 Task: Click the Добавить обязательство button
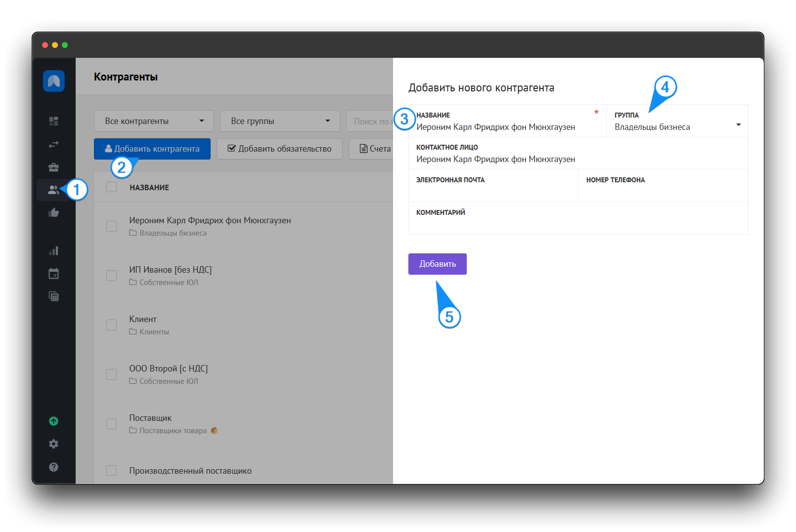point(279,149)
